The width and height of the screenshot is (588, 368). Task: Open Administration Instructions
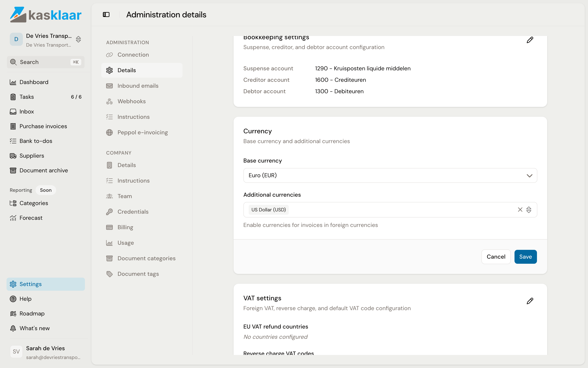142,117
